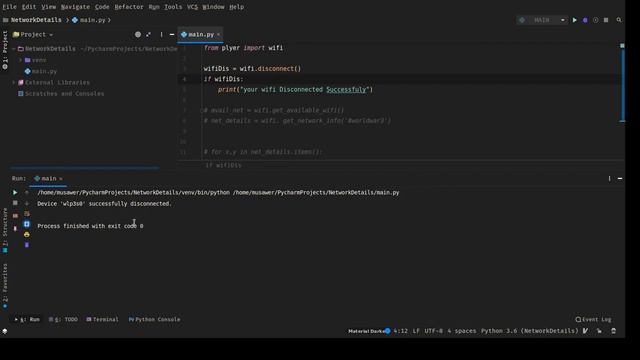Viewport: 640px width, 360px height.
Task: Open 4 spaces indent selector
Action: pos(462,331)
